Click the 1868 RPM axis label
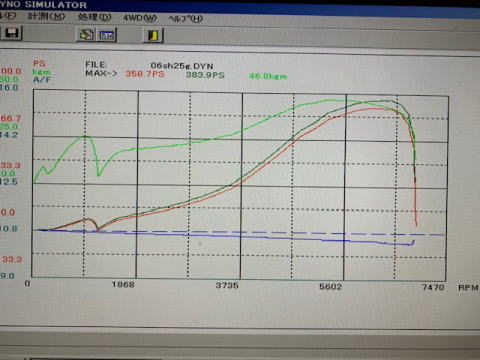 [x=123, y=284]
